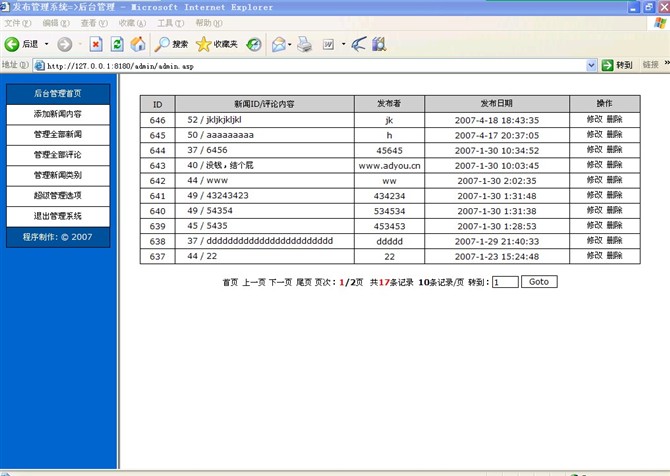670x476 pixels.
Task: Click 修改 for record 646
Action: click(x=594, y=120)
